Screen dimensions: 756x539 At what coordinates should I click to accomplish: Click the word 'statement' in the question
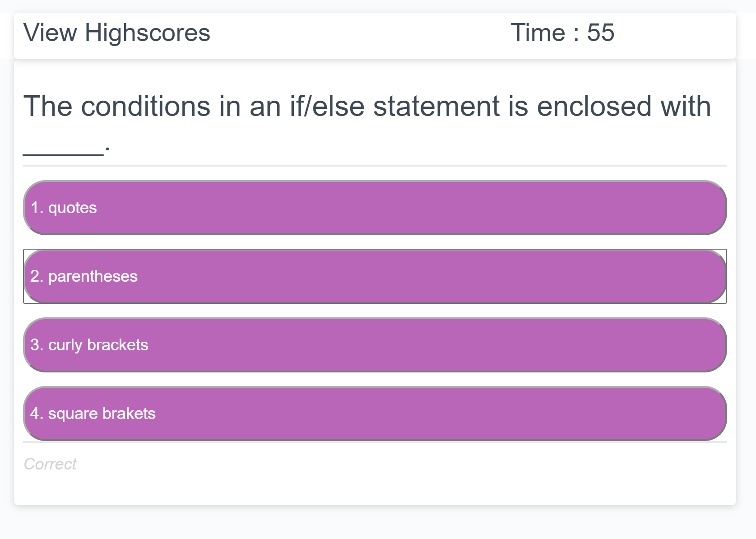(x=436, y=107)
